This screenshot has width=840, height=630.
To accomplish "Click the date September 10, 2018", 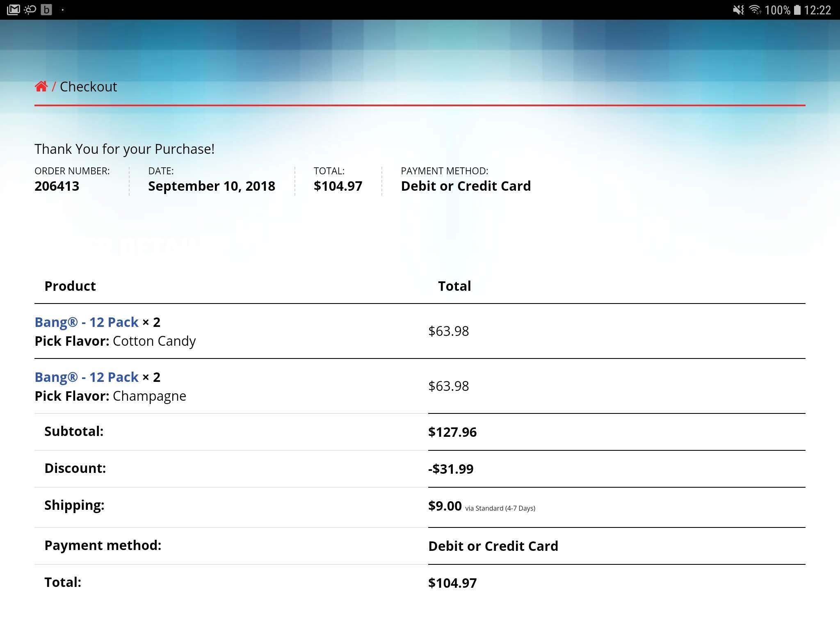I will point(211,186).
